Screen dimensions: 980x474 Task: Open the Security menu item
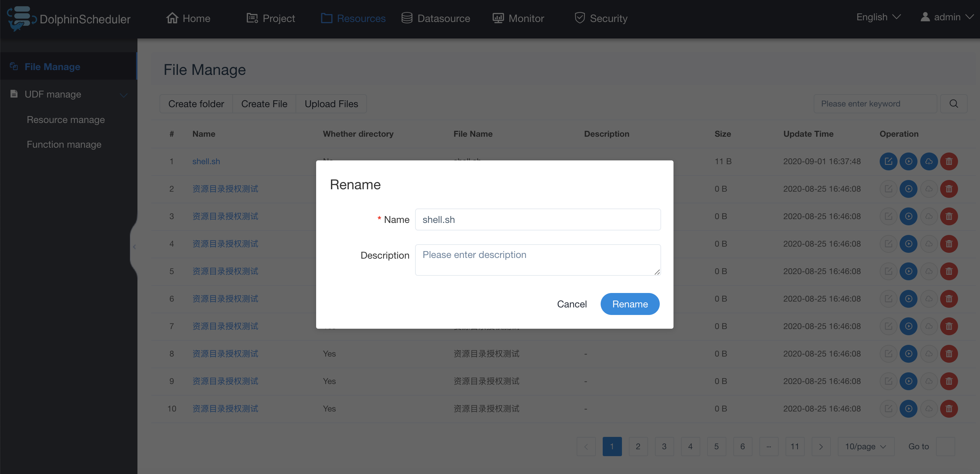[601, 18]
